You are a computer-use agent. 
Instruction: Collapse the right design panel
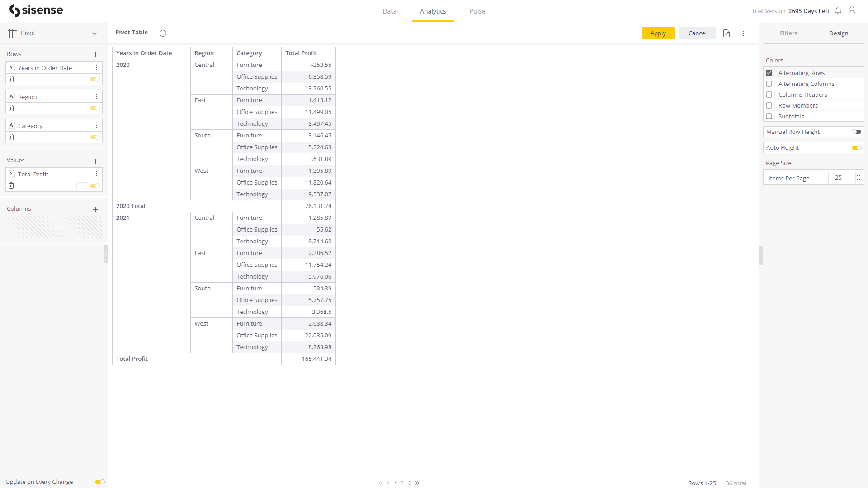click(761, 256)
